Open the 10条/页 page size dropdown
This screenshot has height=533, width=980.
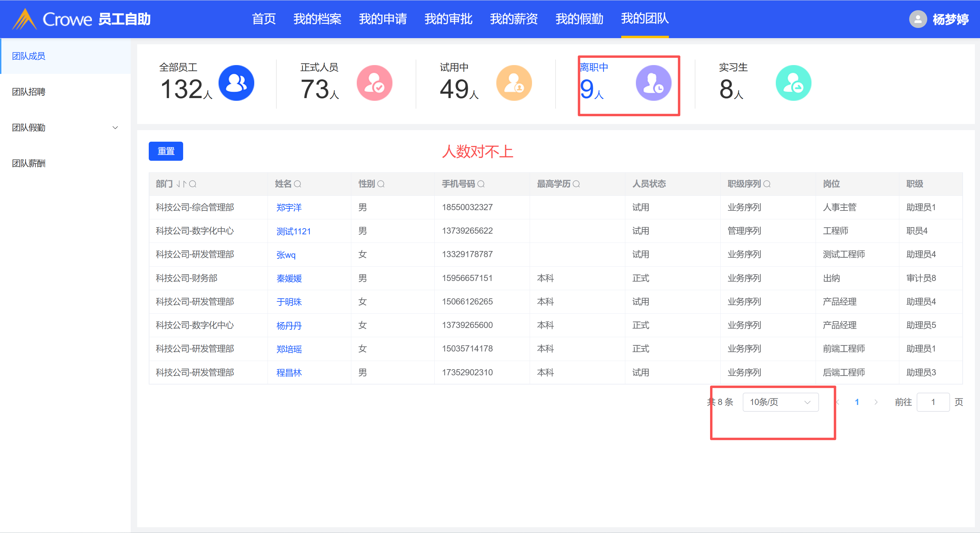point(780,402)
